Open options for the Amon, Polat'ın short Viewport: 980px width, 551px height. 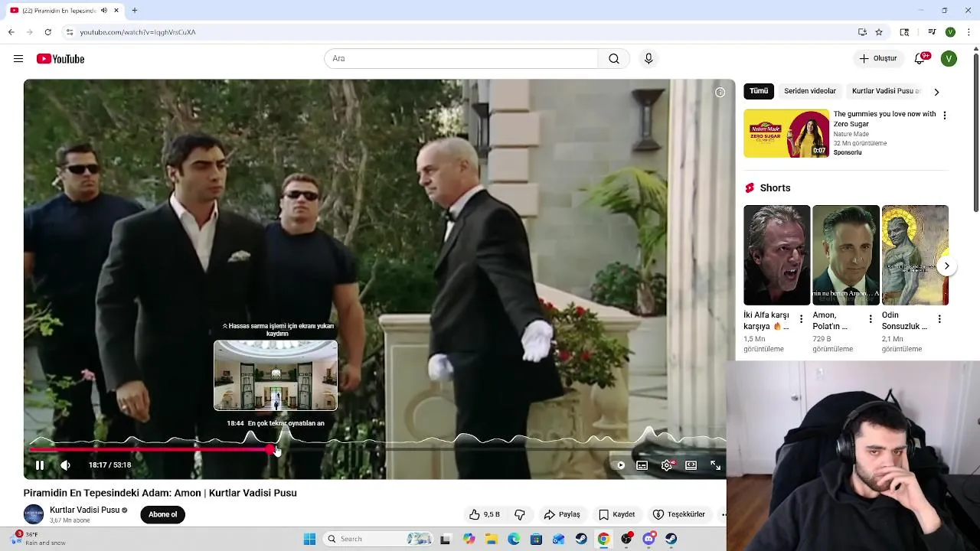click(871, 318)
